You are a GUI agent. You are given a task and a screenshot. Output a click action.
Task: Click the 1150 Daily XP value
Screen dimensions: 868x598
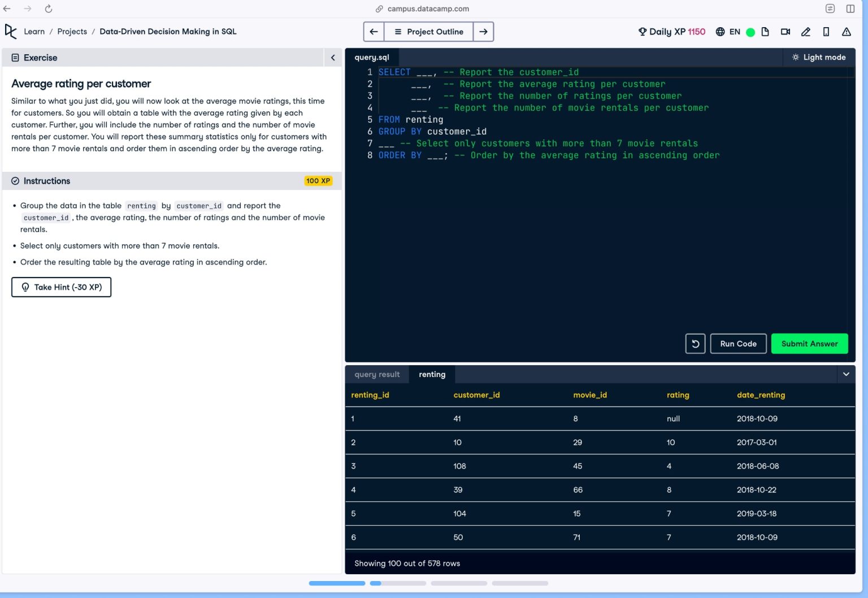tap(696, 32)
